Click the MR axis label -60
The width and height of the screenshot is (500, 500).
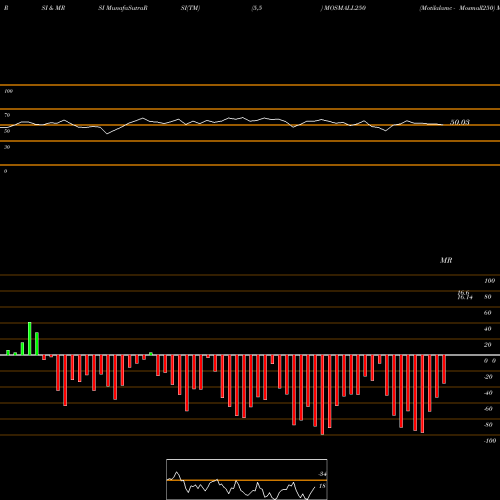(x=488, y=409)
